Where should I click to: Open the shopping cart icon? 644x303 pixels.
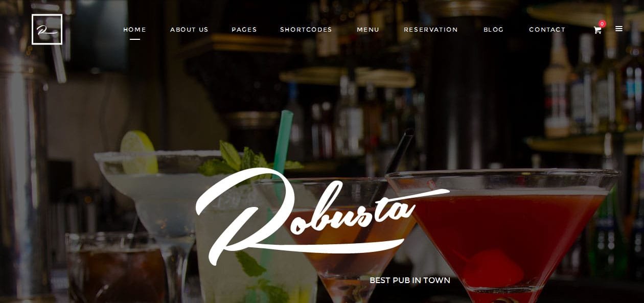click(597, 30)
